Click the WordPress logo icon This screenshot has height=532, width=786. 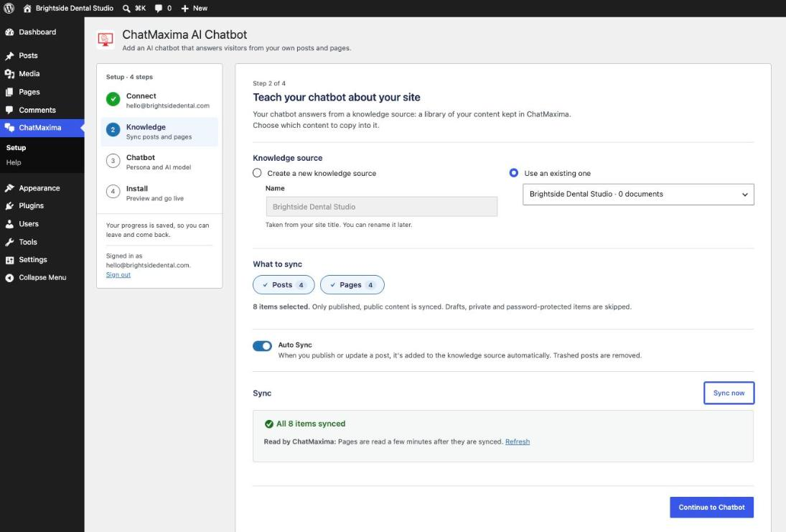9,8
